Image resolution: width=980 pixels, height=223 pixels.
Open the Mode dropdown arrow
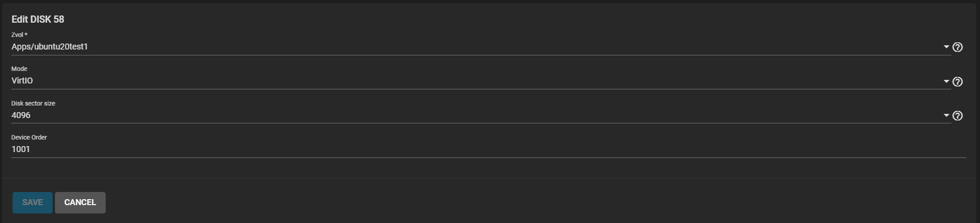click(x=947, y=82)
